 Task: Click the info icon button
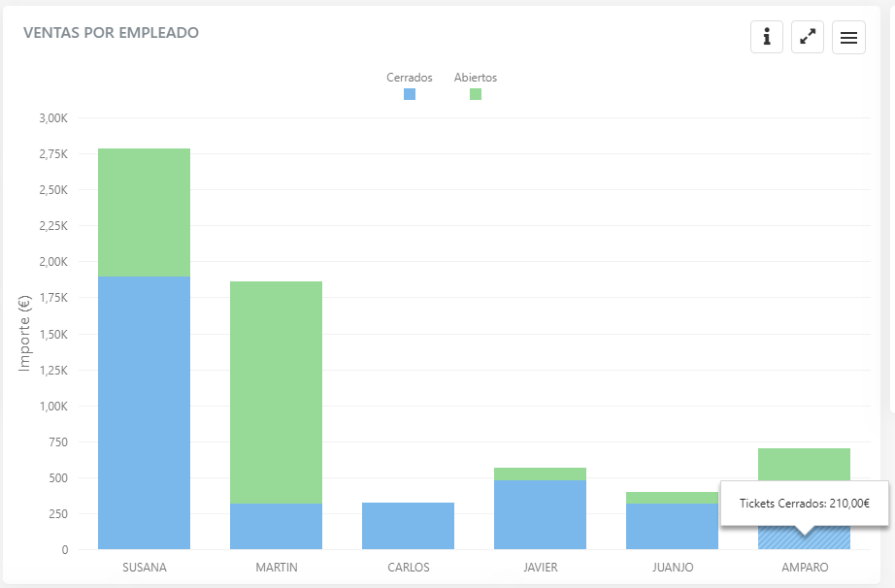point(767,37)
